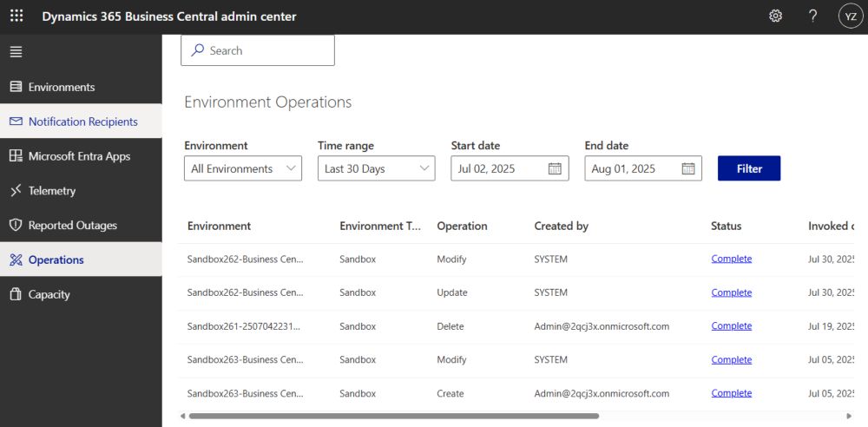Click Admin@2qcj3x.onmicrosoft.com in Delete row

coord(602,326)
